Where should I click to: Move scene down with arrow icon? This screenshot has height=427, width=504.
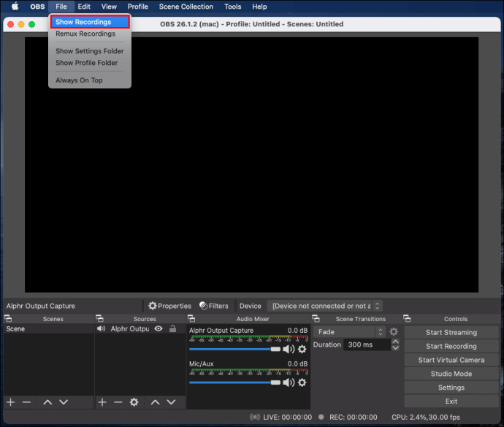(x=64, y=402)
